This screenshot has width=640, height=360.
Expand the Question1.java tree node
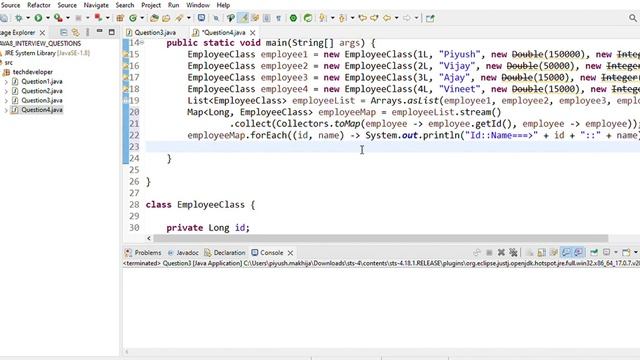6,82
